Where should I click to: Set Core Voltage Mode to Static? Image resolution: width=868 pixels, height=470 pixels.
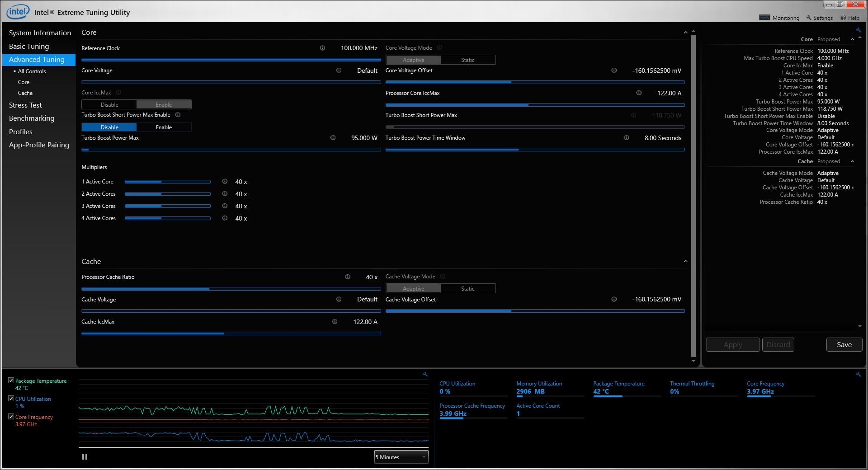pyautogui.click(x=468, y=60)
